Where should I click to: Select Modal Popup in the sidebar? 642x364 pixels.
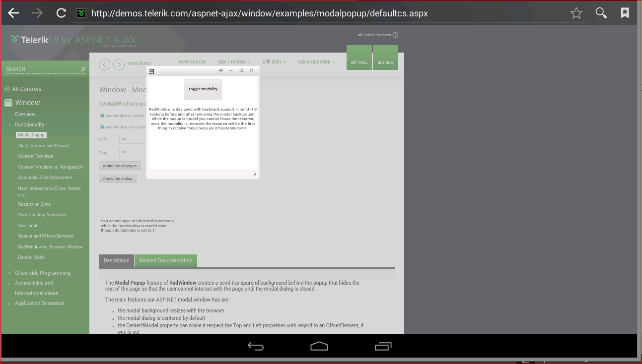click(x=31, y=135)
